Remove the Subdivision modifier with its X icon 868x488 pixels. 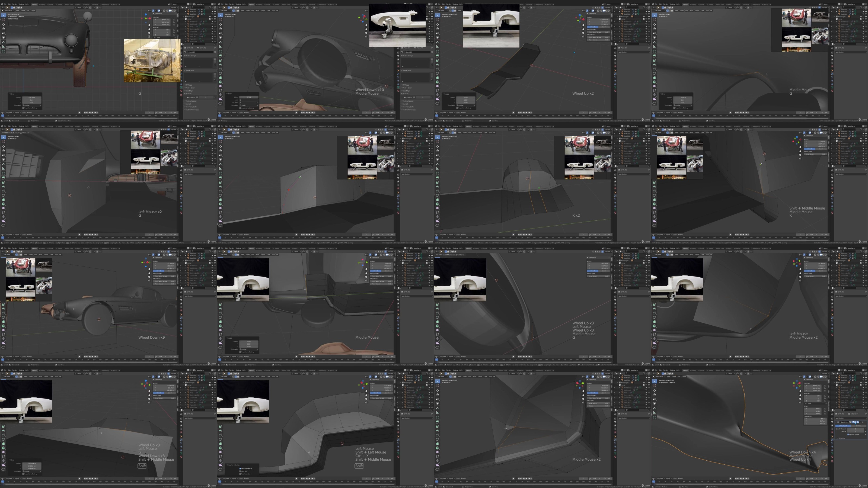pos(863,422)
